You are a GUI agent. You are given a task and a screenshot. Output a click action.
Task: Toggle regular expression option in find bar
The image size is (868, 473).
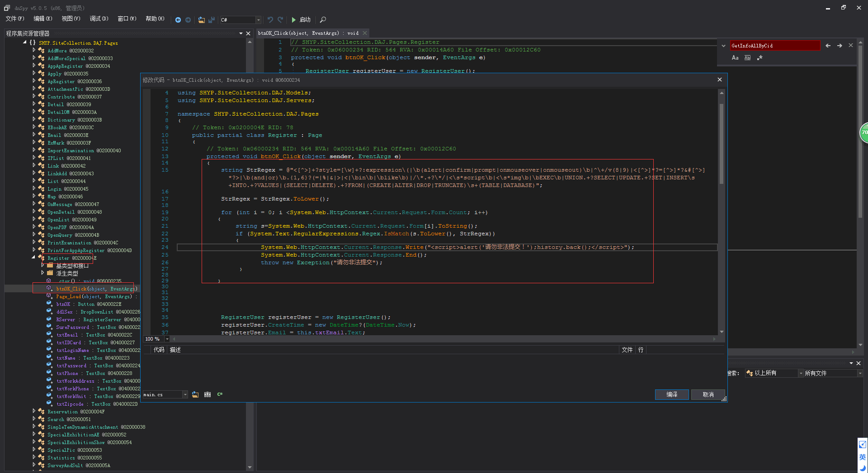760,58
